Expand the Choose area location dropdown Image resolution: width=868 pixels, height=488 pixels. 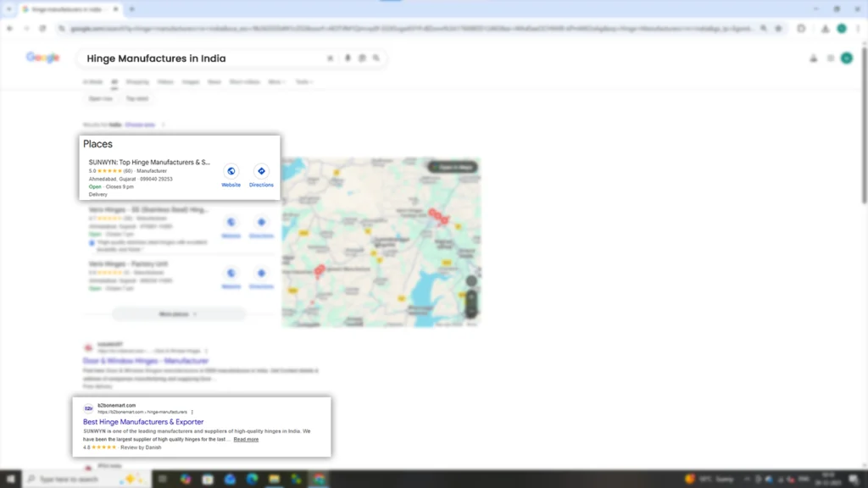tap(140, 124)
